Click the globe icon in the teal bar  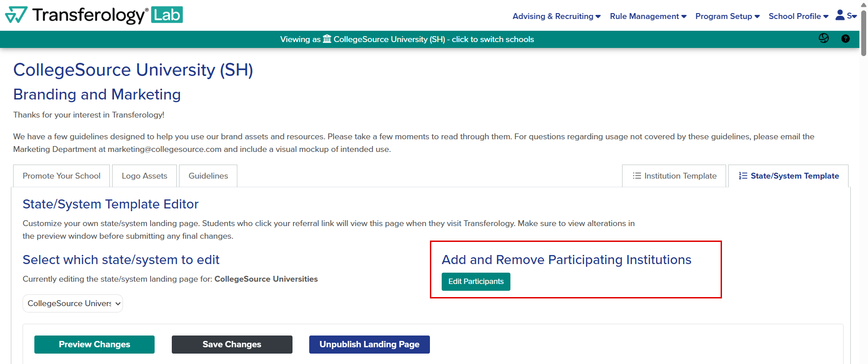click(824, 38)
